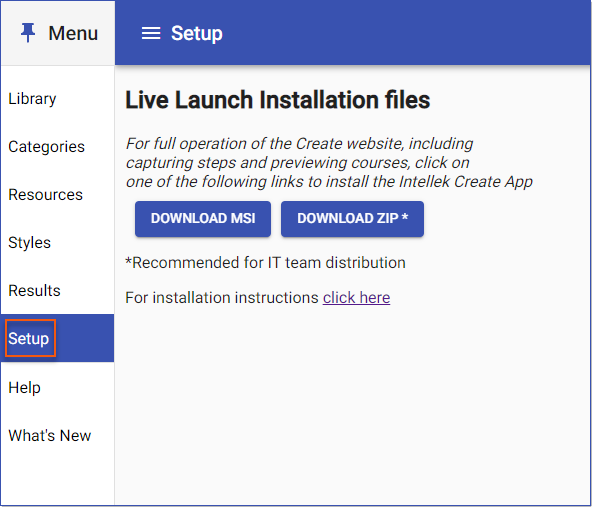Image resolution: width=594 pixels, height=509 pixels.
Task: Click the Download ZIP button
Action: 352,219
